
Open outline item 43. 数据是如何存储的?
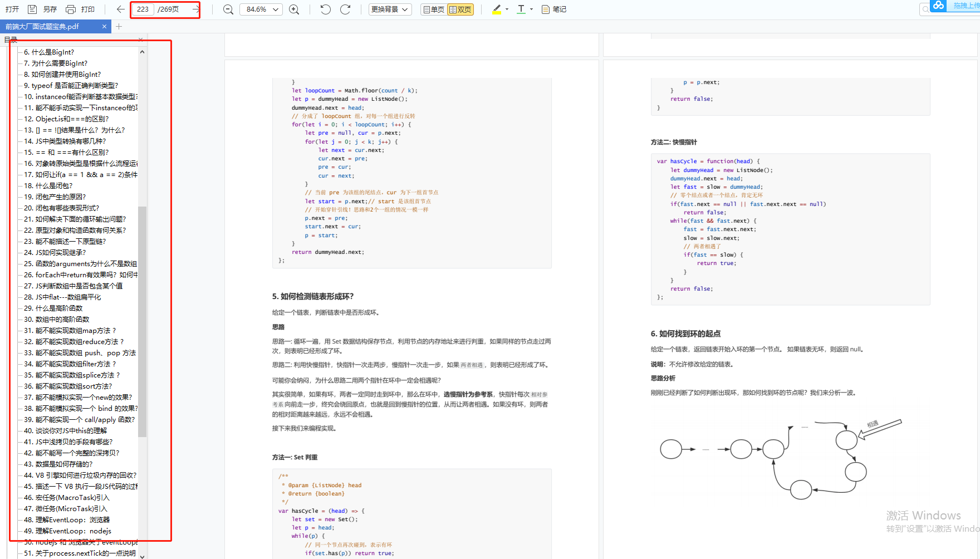coord(58,464)
